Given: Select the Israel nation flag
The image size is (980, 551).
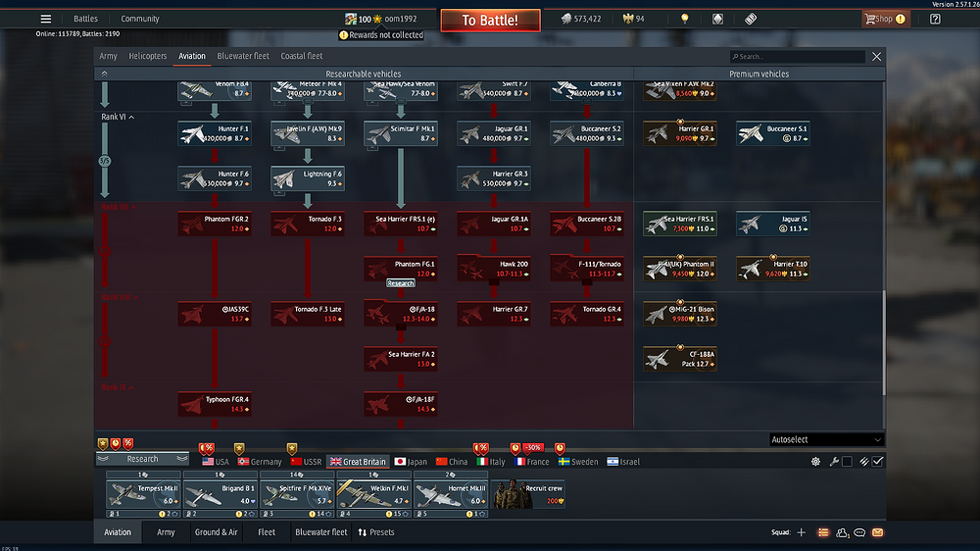Looking at the screenshot, I should click(623, 462).
